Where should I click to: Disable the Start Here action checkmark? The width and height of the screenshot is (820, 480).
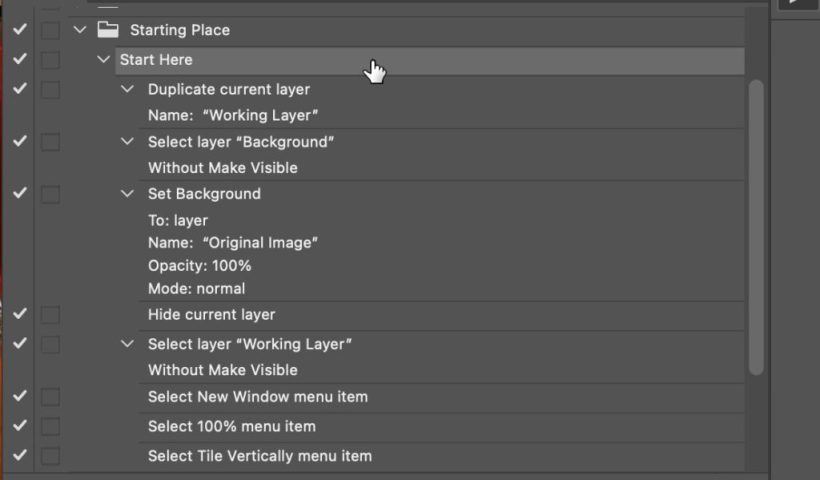click(19, 60)
